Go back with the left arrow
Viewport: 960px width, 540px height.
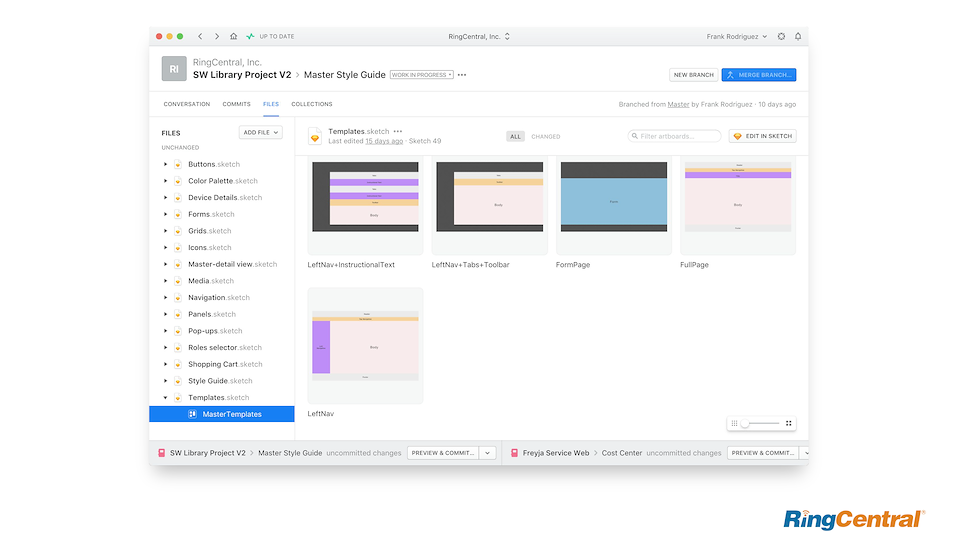coord(200,36)
